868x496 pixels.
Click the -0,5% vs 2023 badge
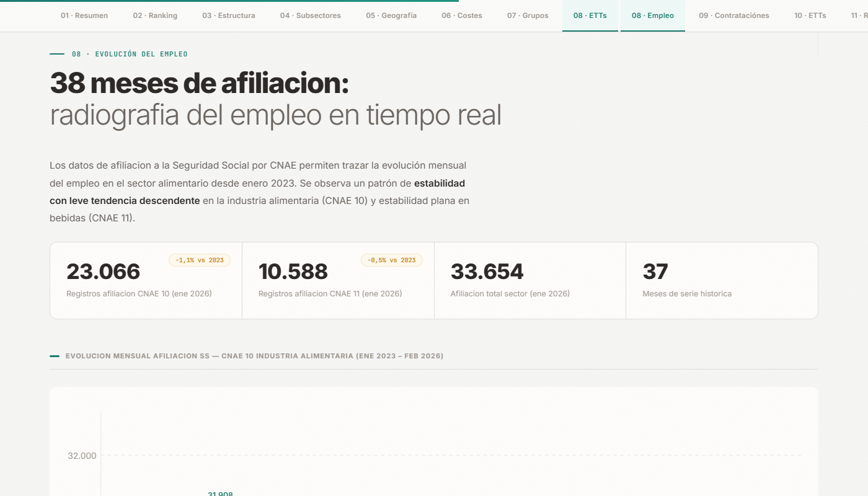coord(392,260)
